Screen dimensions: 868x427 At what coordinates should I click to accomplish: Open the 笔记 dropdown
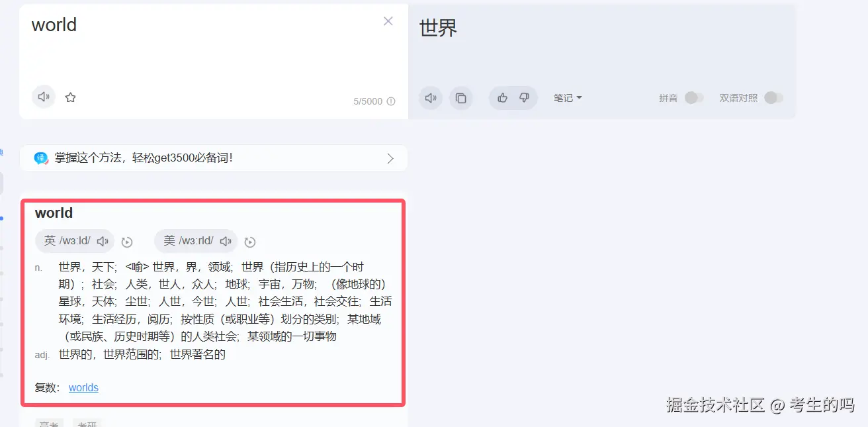[x=568, y=98]
